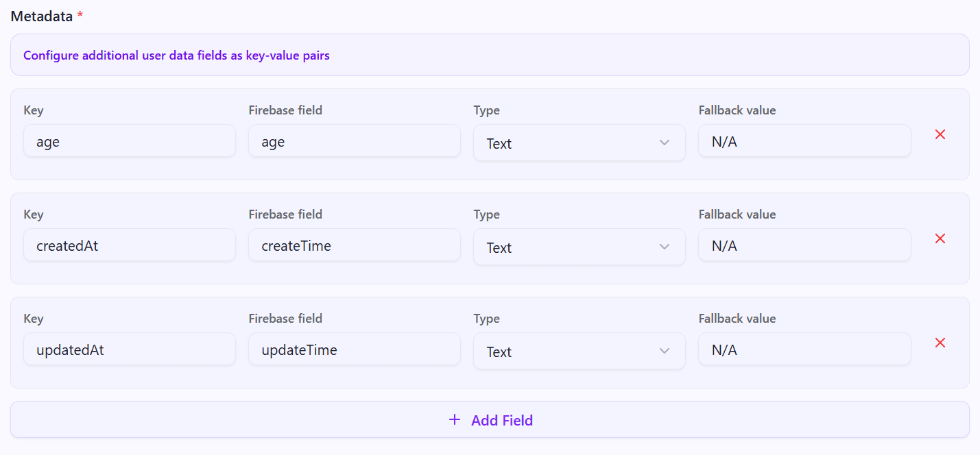Focus the Key field containing age

pos(129,142)
